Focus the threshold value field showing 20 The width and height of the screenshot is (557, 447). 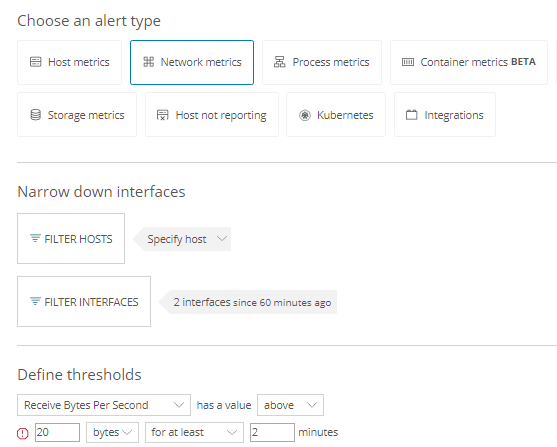tap(57, 432)
